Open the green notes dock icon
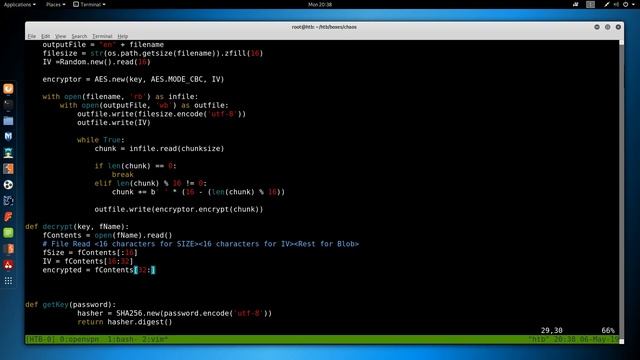 [8, 233]
